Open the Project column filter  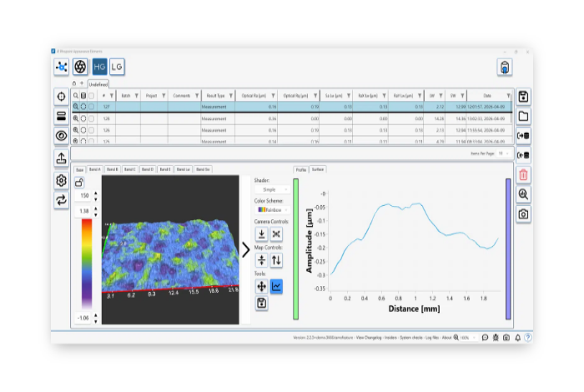(x=164, y=96)
